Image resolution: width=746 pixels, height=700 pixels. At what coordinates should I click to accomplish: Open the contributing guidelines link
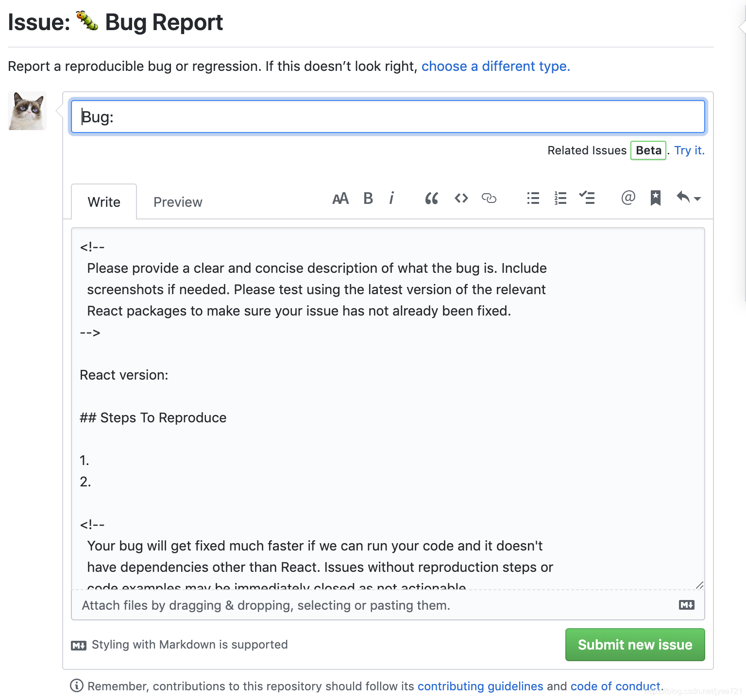click(480, 686)
